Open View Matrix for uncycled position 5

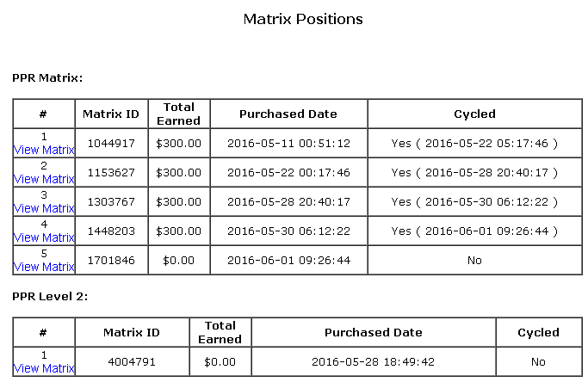coord(44,267)
